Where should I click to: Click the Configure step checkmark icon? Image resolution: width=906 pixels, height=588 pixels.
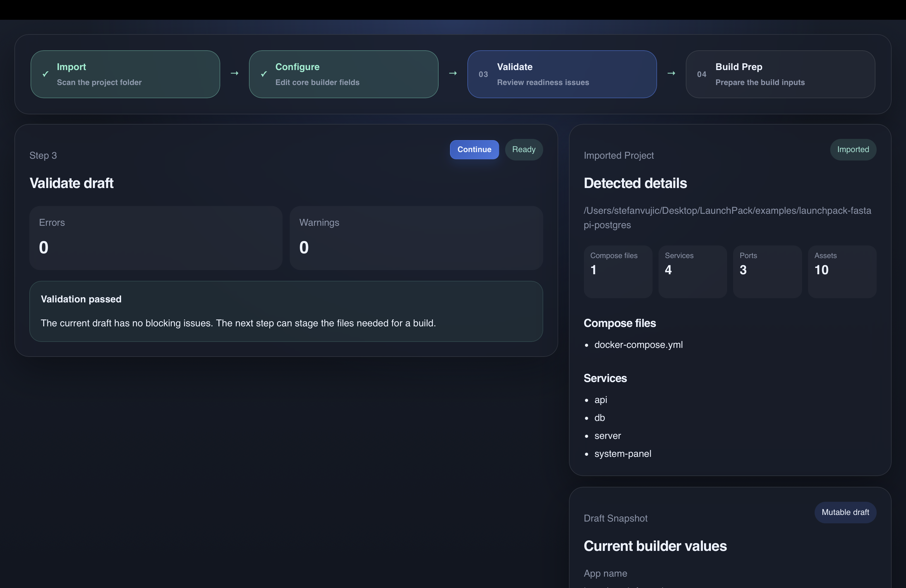(264, 74)
